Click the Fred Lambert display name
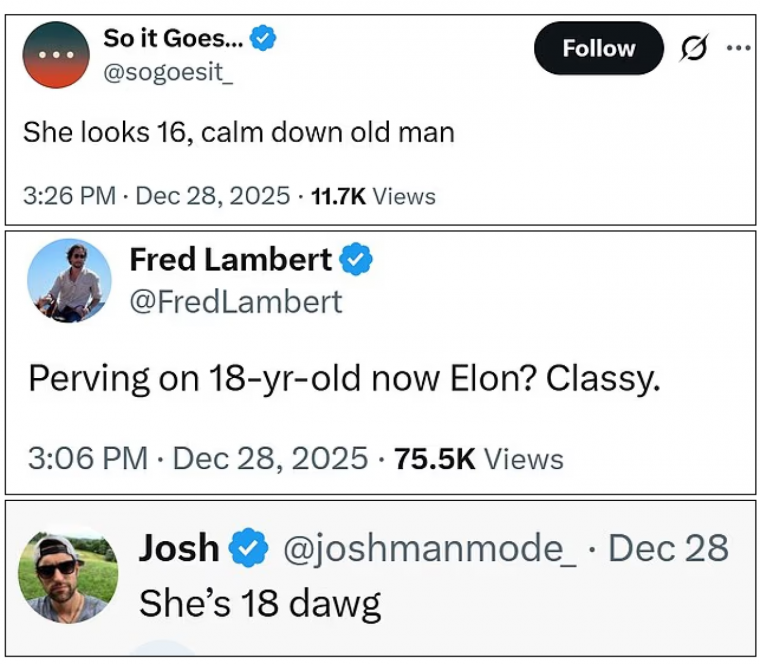 [230, 259]
